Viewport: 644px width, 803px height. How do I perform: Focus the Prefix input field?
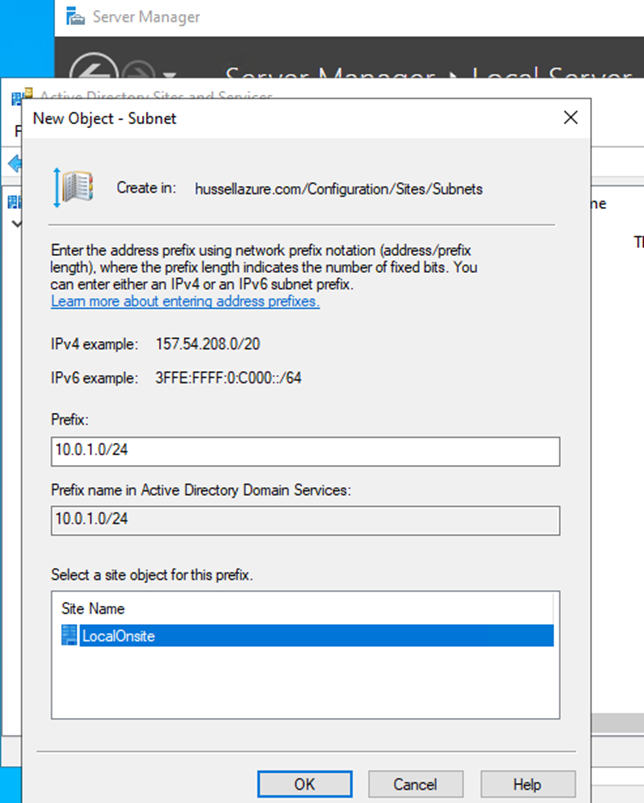(x=305, y=451)
